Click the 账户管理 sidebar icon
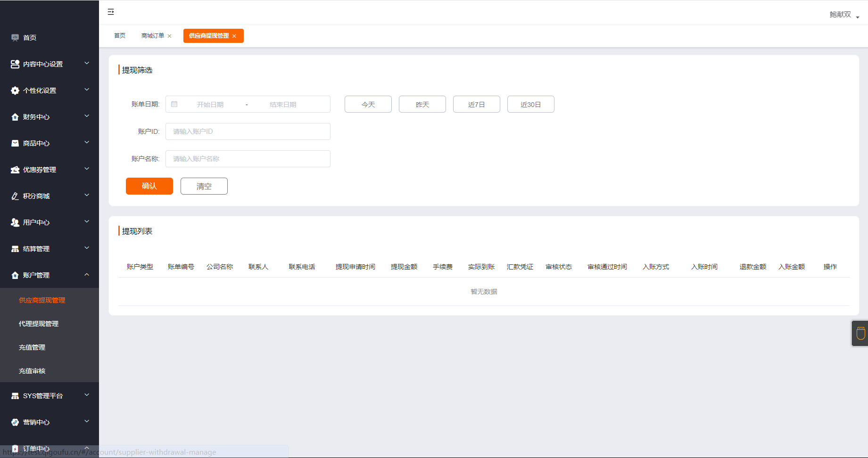 15,275
